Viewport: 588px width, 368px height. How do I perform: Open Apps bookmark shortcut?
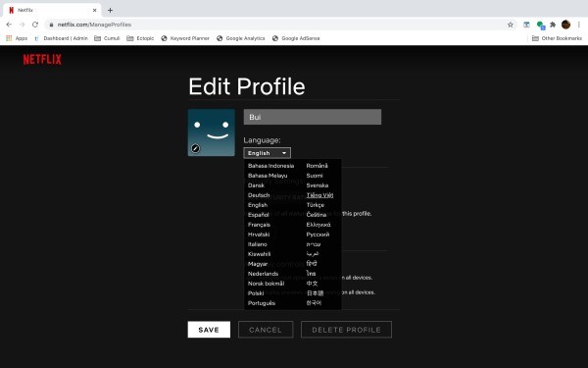point(17,38)
